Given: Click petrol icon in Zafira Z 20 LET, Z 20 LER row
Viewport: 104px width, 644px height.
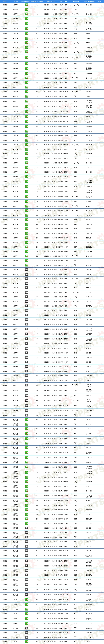Looking at the screenshot, I should click(27, 619).
